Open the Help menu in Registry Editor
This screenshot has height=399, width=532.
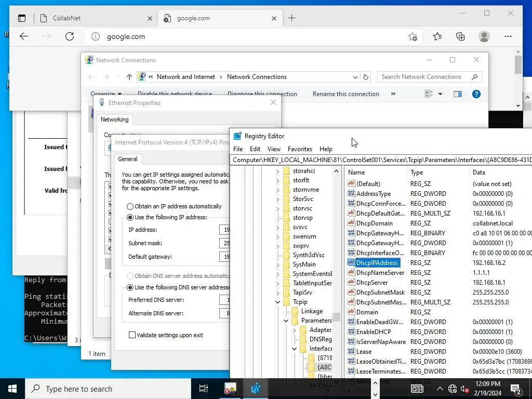pos(326,149)
